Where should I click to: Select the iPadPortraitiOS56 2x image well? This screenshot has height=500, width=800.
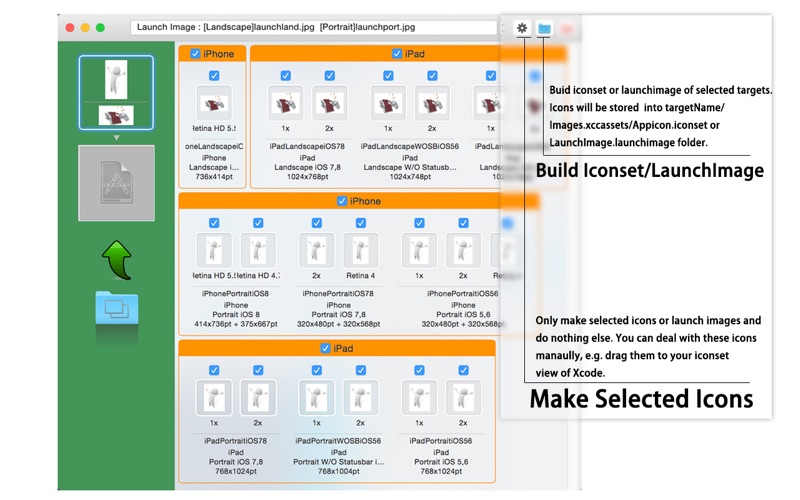463,397
